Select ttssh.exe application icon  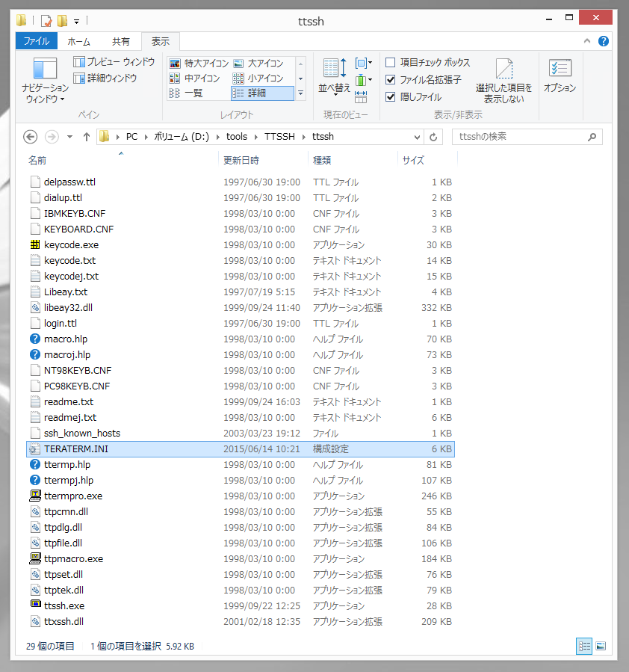click(35, 604)
